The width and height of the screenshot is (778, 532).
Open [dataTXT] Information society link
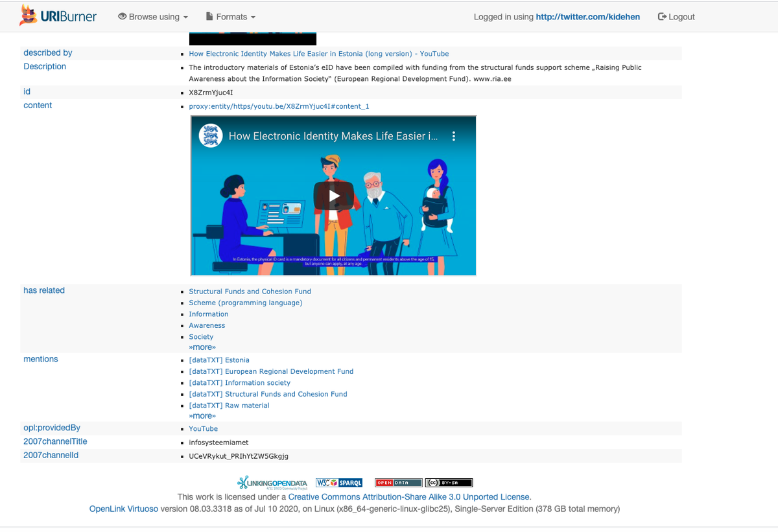tap(239, 383)
